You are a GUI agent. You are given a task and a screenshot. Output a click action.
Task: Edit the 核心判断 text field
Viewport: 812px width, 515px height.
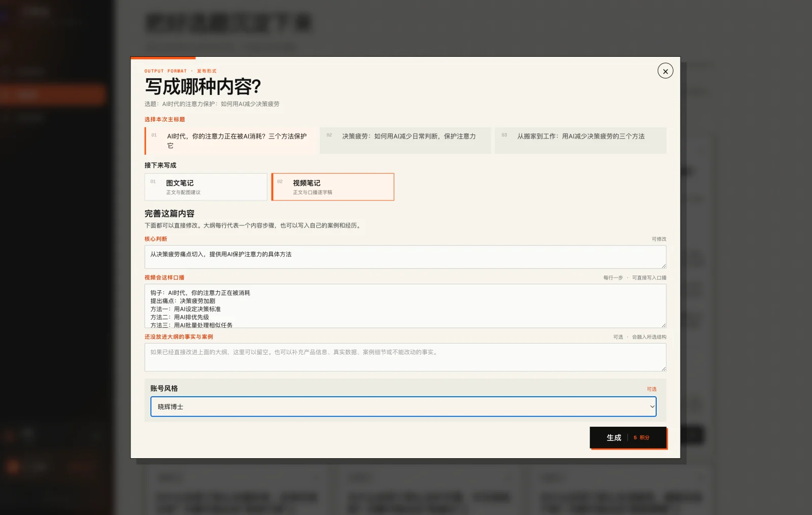[405, 257]
